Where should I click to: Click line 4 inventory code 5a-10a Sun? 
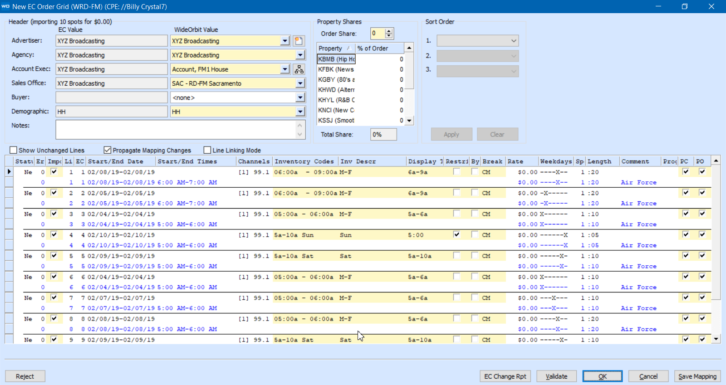tap(294, 235)
